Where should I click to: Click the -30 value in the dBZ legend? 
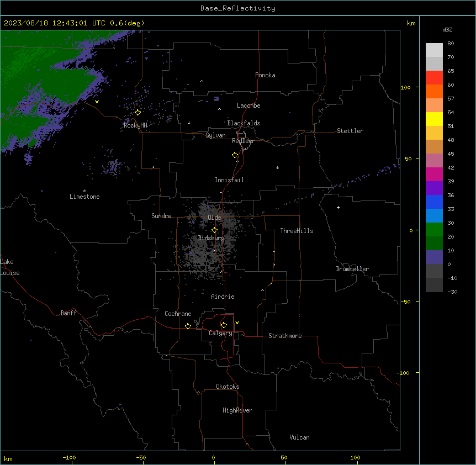tap(452, 292)
